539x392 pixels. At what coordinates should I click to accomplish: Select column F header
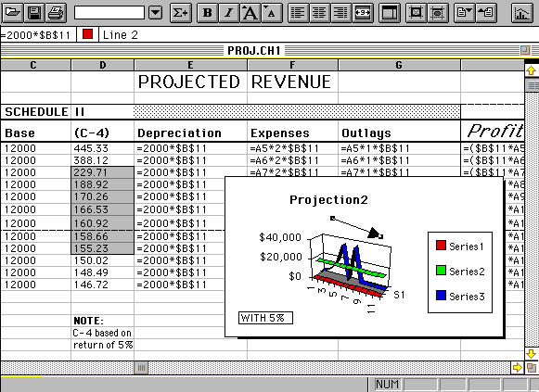tap(292, 65)
